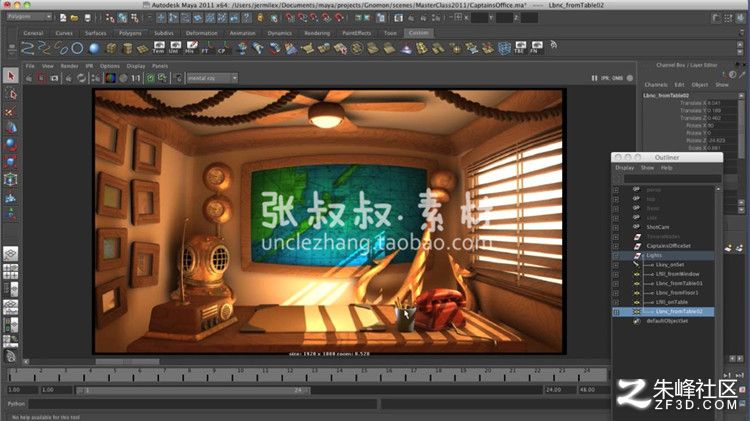Display RGB channels color icon
The image size is (750, 421).
click(110, 78)
